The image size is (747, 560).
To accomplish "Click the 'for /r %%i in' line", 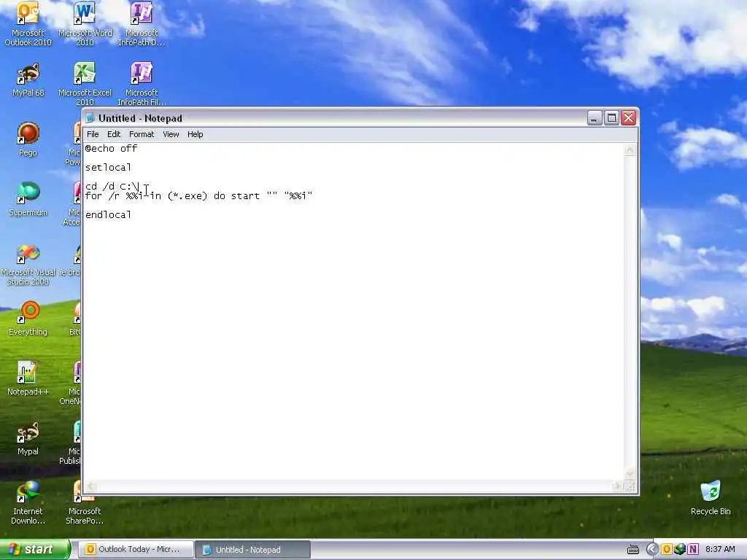I will point(198,195).
